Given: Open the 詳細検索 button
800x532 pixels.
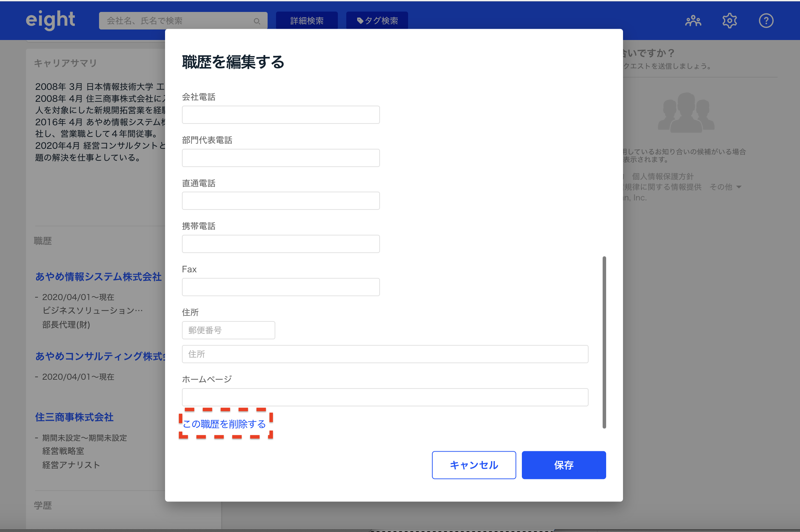Looking at the screenshot, I should (x=307, y=21).
